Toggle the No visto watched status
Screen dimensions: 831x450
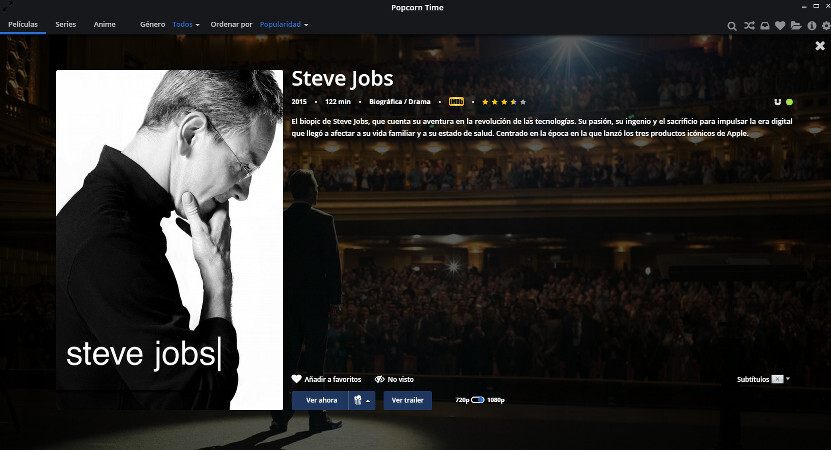tap(394, 379)
